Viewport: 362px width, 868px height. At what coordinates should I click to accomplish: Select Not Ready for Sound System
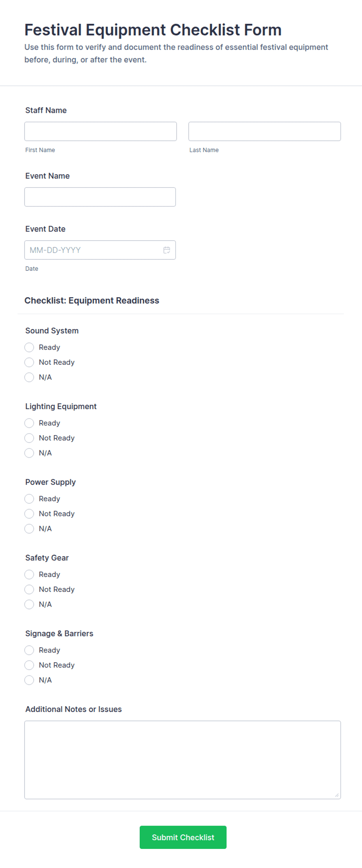[29, 362]
